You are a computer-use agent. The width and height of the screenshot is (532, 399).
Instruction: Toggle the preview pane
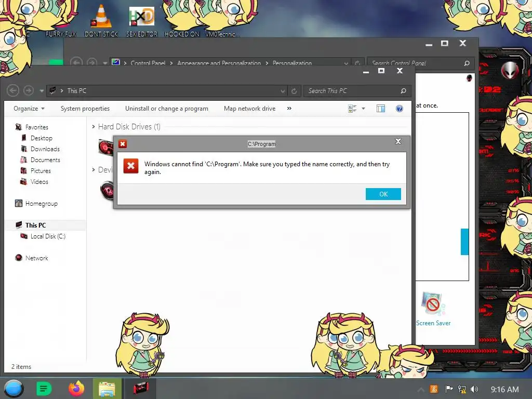tap(381, 109)
